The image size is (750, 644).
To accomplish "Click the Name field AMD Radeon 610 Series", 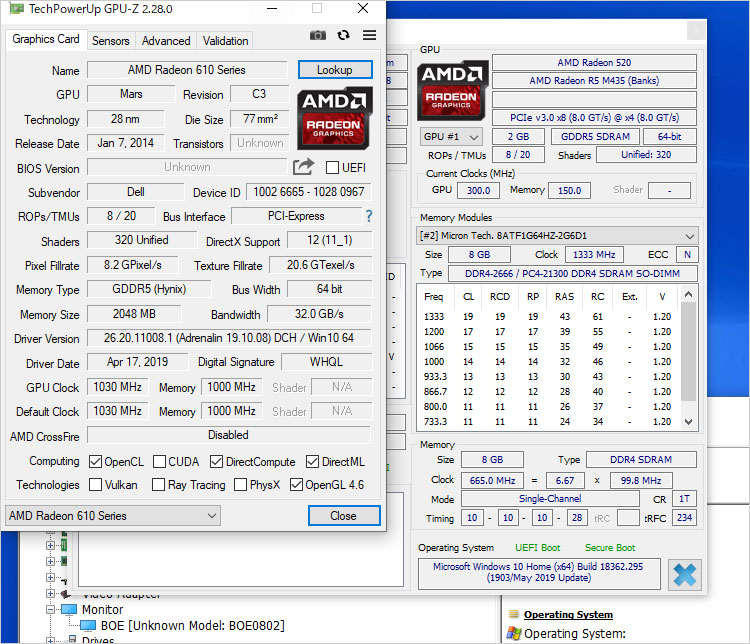I will (187, 70).
